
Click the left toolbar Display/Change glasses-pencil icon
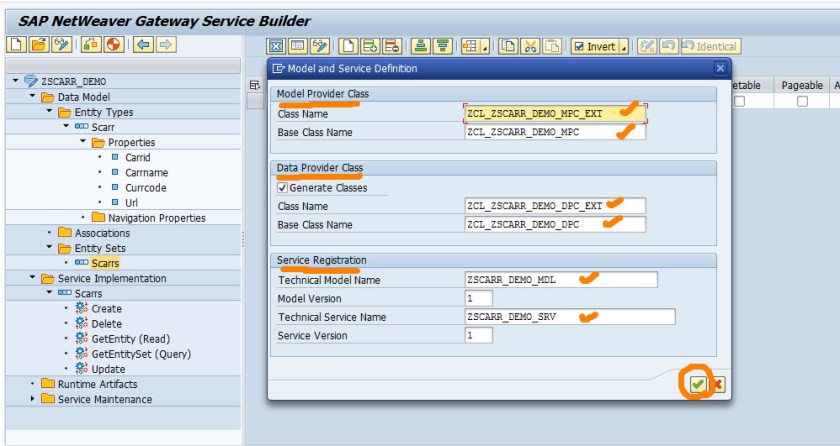(62, 44)
